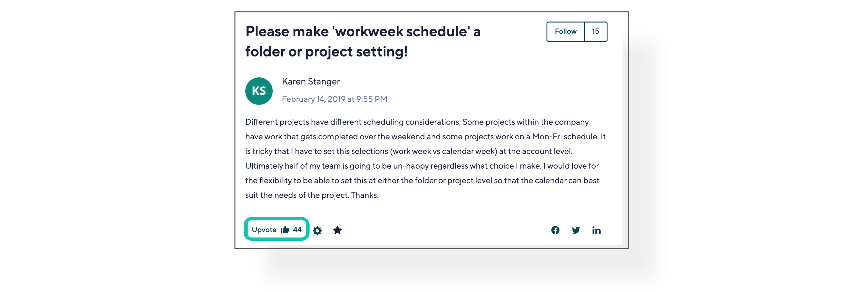Click the KS avatar circle
868x291 pixels.
pyautogui.click(x=259, y=91)
